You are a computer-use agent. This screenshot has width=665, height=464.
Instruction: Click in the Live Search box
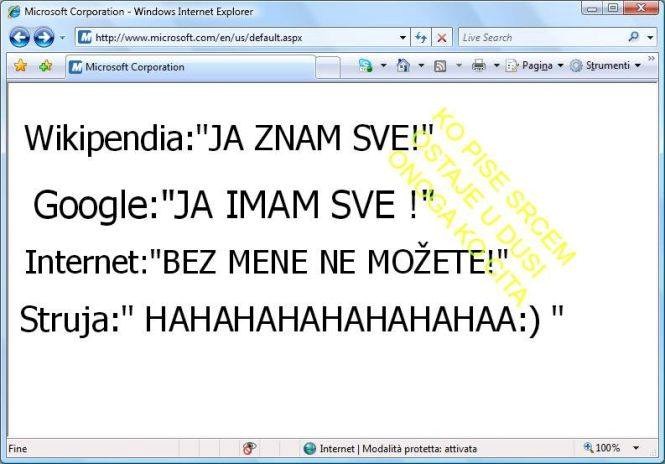(x=540, y=38)
